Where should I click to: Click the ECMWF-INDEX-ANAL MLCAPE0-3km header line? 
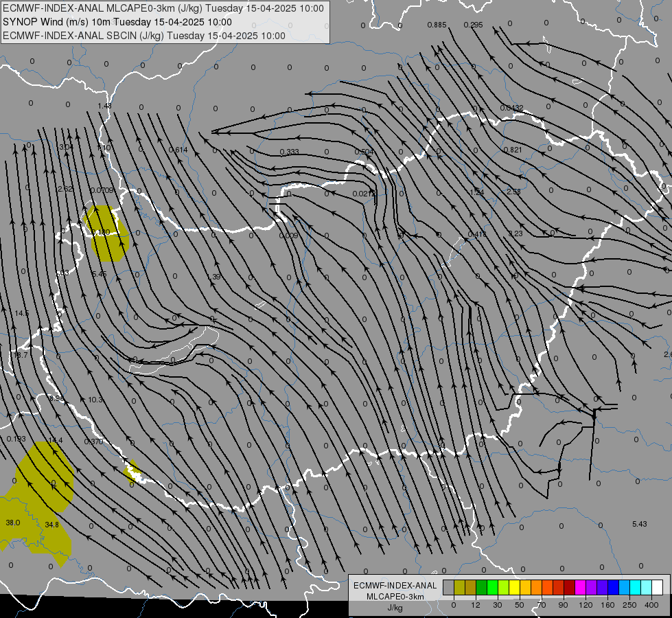click(x=163, y=8)
